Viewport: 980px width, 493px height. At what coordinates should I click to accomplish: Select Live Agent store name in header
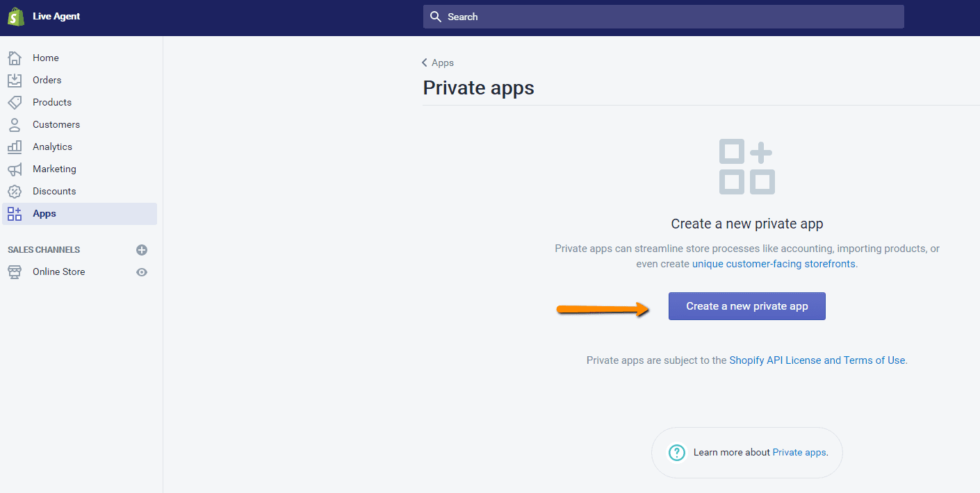56,16
